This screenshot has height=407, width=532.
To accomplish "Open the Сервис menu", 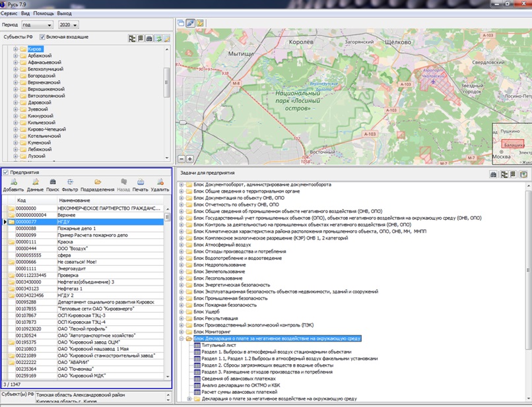I will (10, 13).
